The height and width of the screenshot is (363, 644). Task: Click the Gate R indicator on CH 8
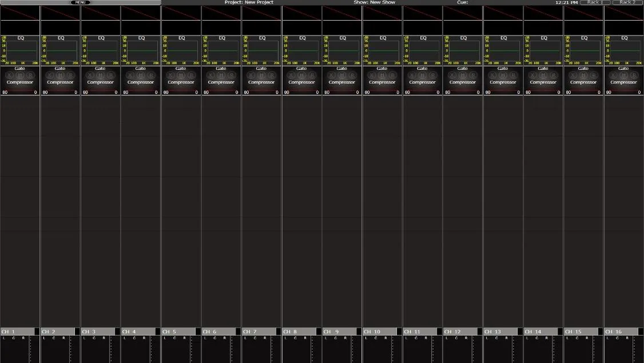[x=312, y=76]
